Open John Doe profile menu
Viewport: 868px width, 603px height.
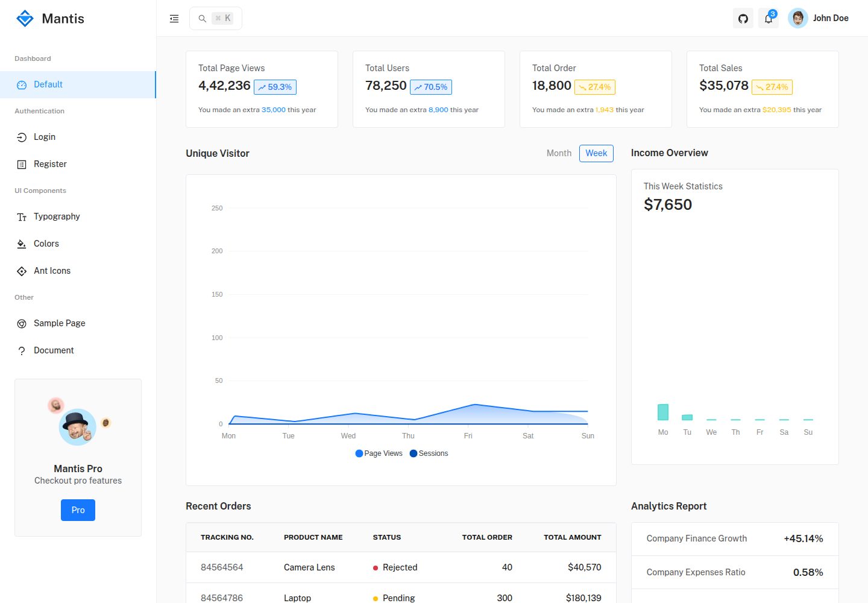819,18
